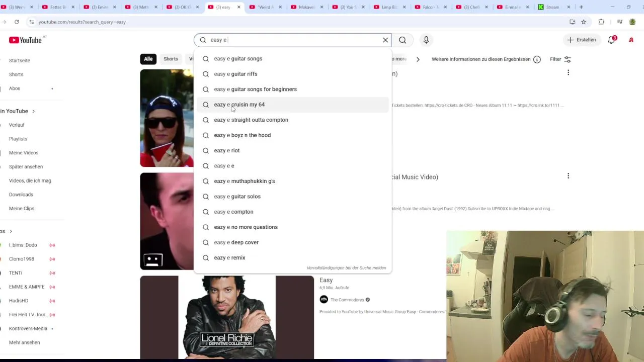This screenshot has width=644, height=362.
Task: Open 'Später ansehen' in sidebar
Action: (26, 167)
